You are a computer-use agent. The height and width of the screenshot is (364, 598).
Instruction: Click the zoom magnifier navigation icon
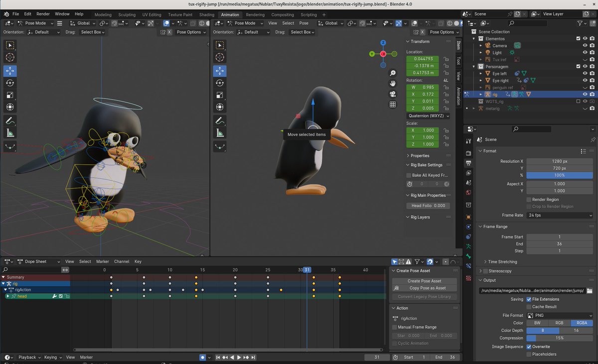click(x=393, y=73)
